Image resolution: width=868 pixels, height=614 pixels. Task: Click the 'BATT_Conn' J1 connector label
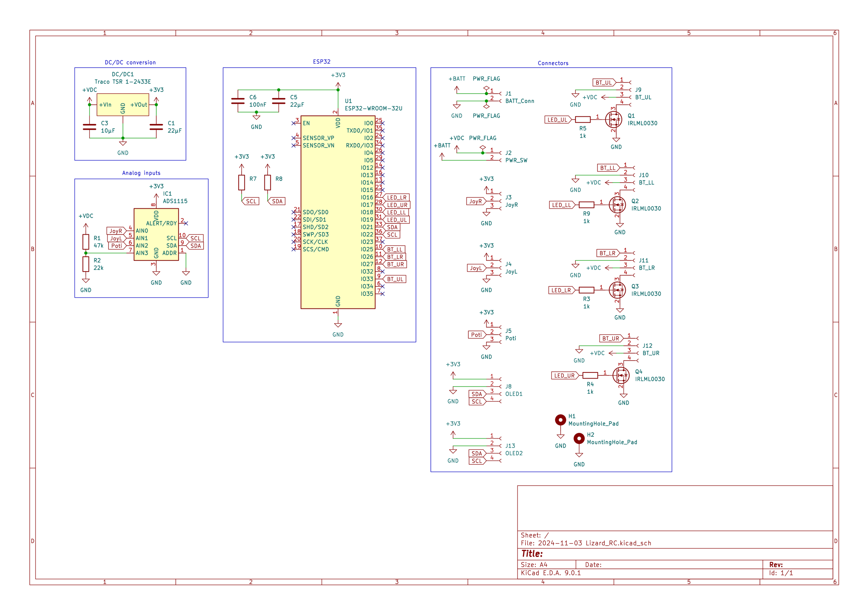click(x=519, y=101)
